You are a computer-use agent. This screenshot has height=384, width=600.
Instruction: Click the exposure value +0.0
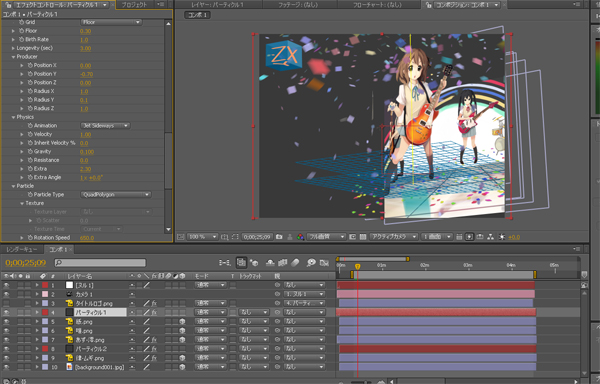[x=514, y=237]
